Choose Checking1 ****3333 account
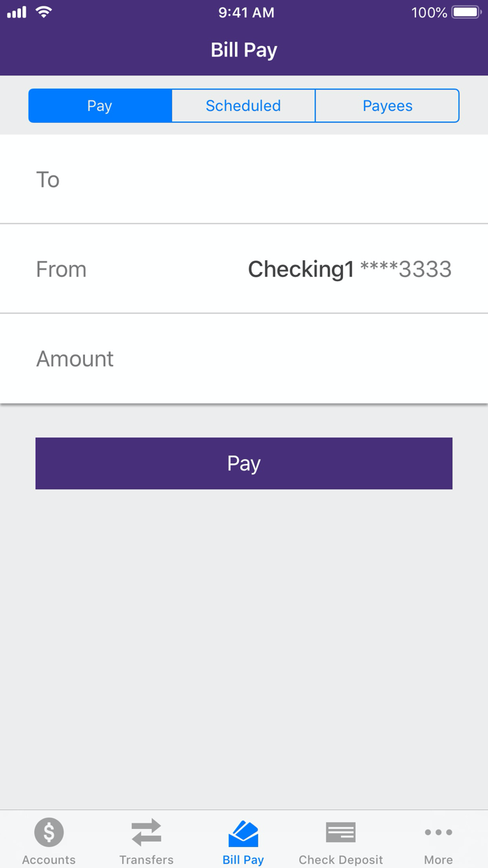 pyautogui.click(x=349, y=269)
